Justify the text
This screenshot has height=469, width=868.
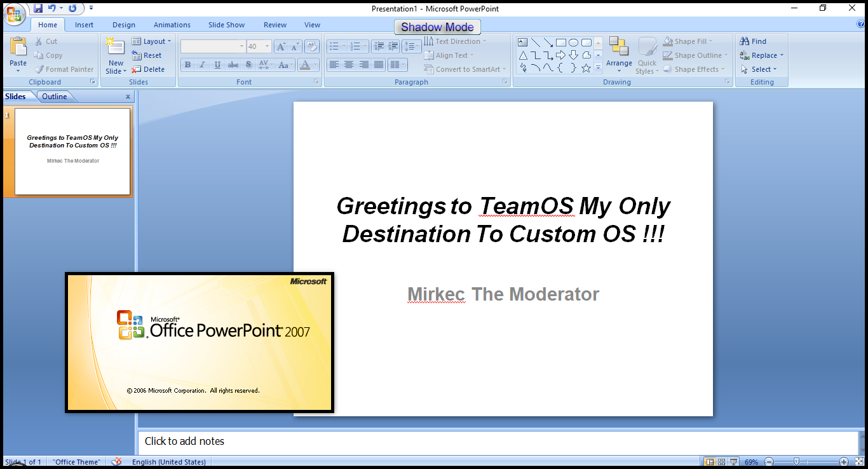[x=379, y=65]
